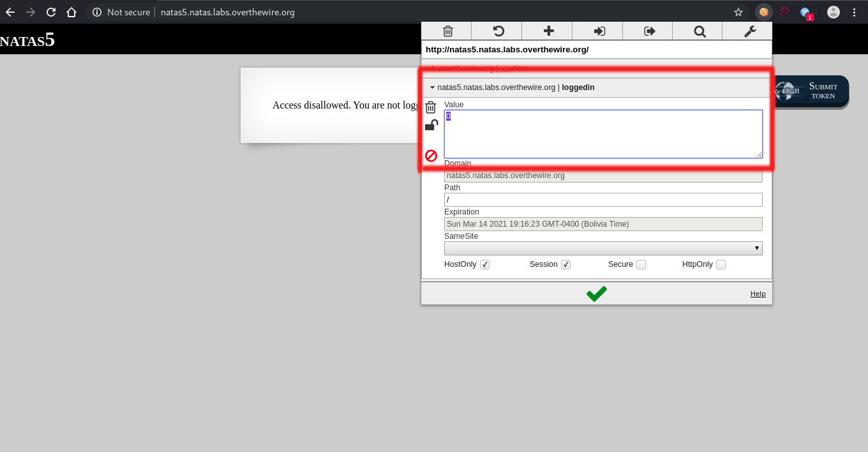868x452 pixels.
Task: Open the Chrome profile avatar
Action: pos(833,12)
